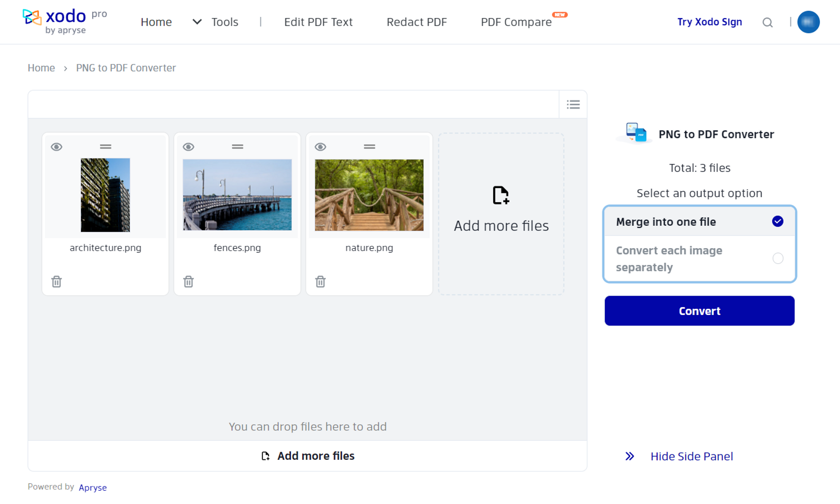Delete architecture.png with trash icon
Image resolution: width=840 pixels, height=504 pixels.
57,282
